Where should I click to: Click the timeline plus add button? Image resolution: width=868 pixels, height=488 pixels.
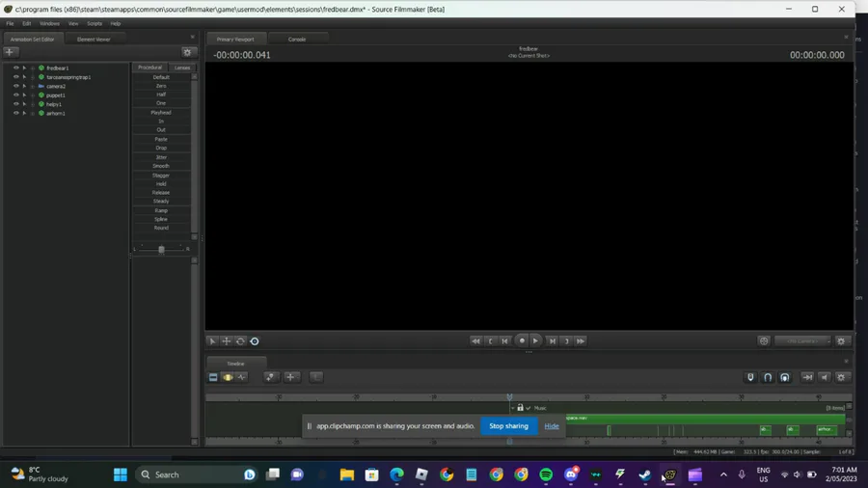pyautogui.click(x=290, y=377)
